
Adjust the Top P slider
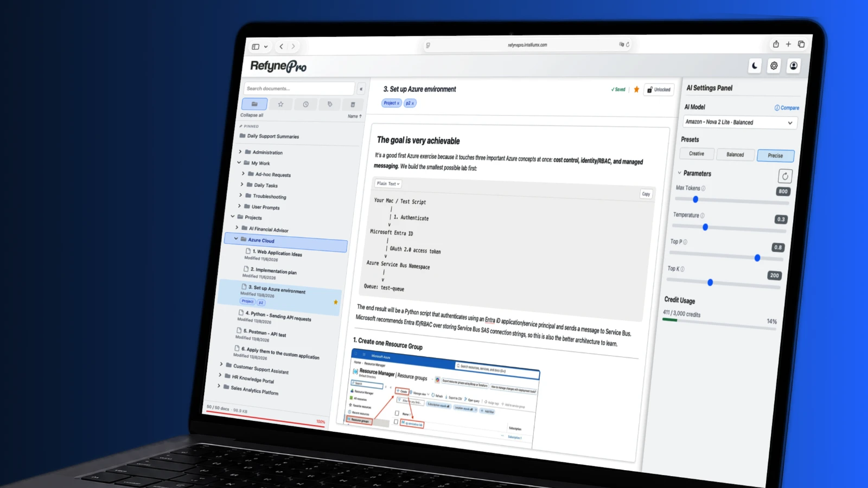pos(726,256)
